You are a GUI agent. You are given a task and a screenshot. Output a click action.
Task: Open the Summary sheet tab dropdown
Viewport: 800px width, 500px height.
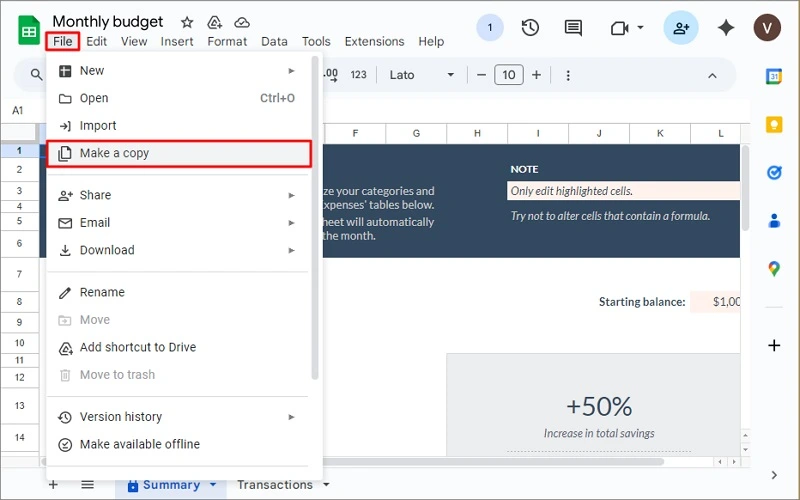click(x=213, y=485)
